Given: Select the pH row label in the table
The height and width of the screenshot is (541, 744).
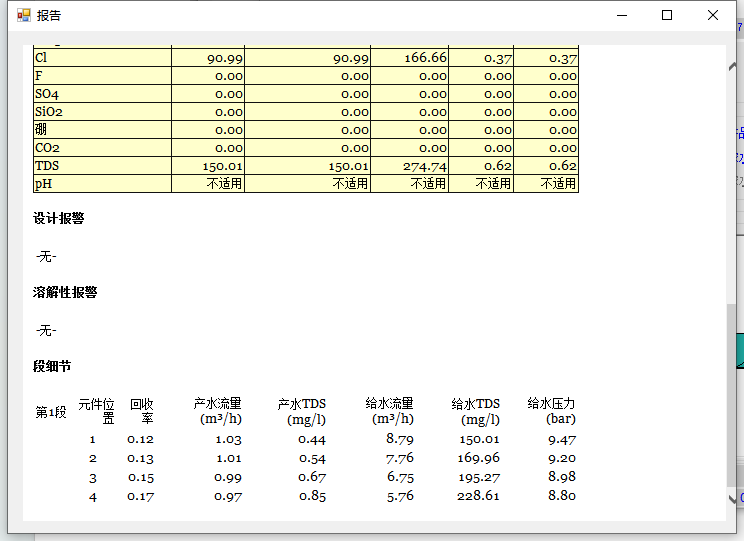Looking at the screenshot, I should pos(43,184).
